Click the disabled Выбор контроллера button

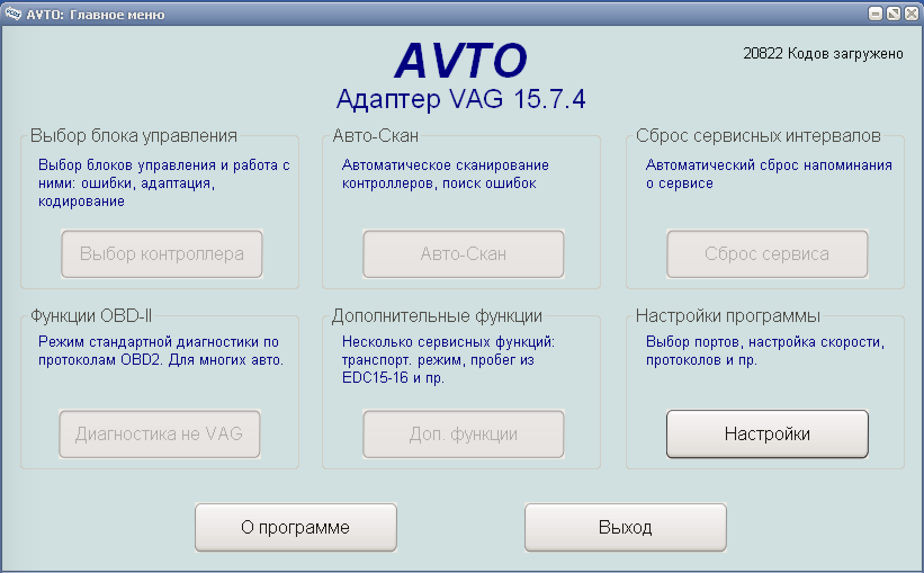click(x=162, y=253)
